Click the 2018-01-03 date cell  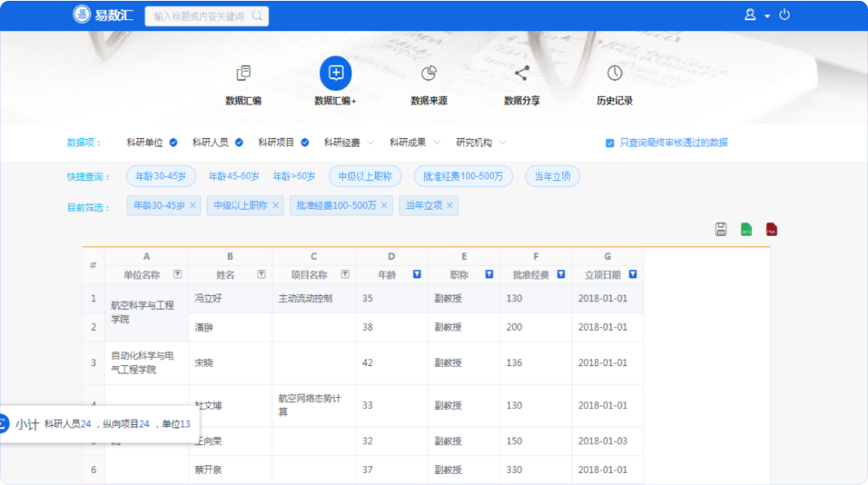607,440
